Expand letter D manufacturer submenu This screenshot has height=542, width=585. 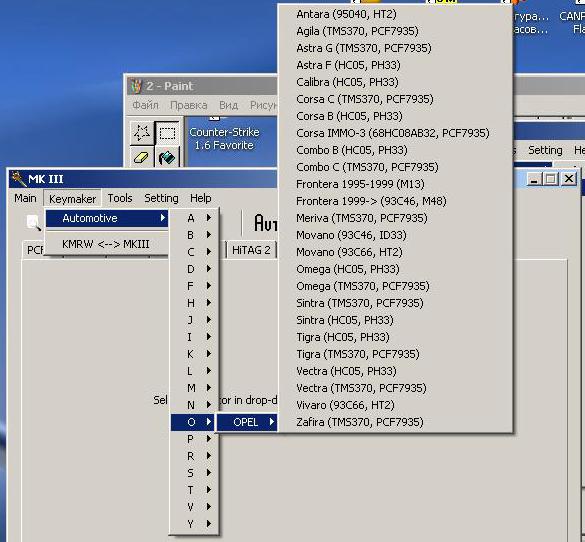194,269
